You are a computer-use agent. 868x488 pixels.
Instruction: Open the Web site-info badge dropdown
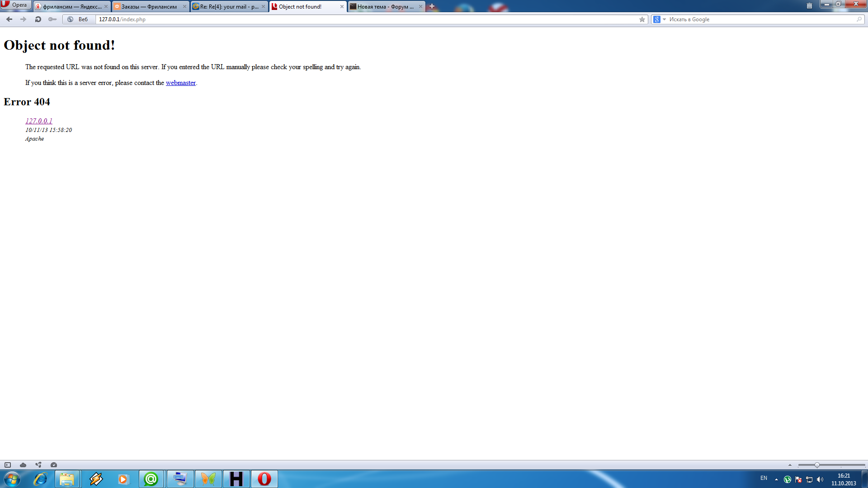click(x=79, y=19)
